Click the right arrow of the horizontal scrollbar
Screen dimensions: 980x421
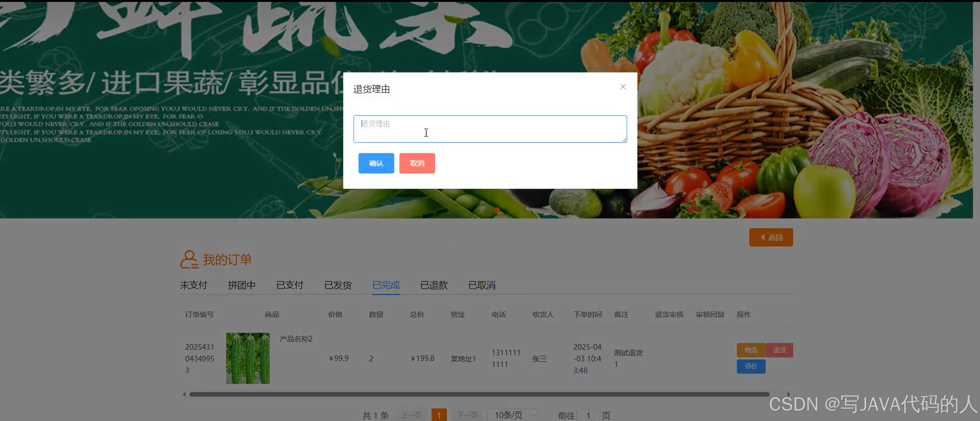[789, 394]
